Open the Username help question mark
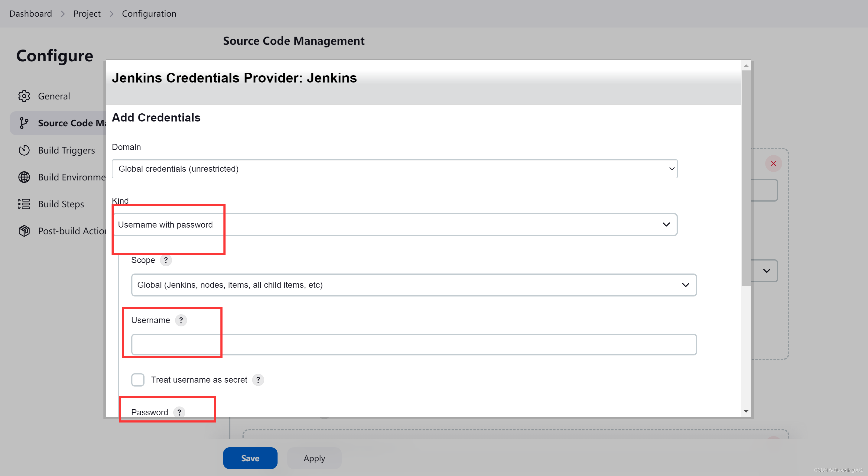Screen dimensions: 868x476 (181, 320)
